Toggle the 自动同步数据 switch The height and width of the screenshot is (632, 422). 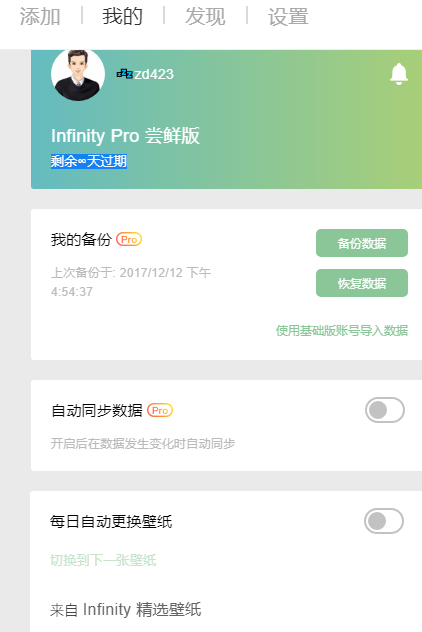385,410
